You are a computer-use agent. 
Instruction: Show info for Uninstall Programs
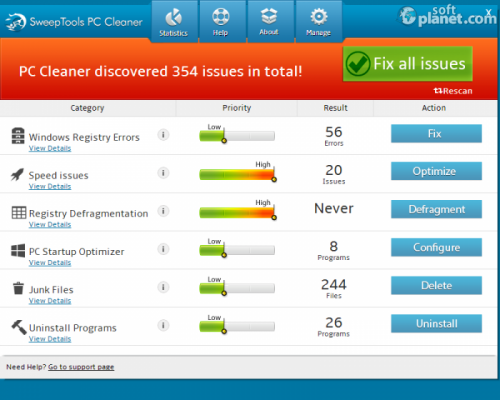pos(163,325)
